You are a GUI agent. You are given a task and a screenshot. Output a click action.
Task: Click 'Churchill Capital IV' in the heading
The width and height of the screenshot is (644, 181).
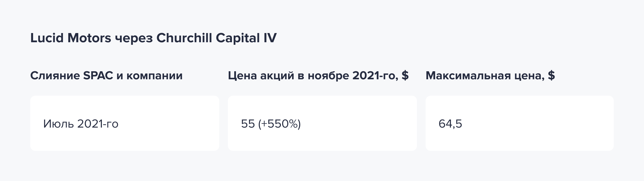[x=216, y=38]
